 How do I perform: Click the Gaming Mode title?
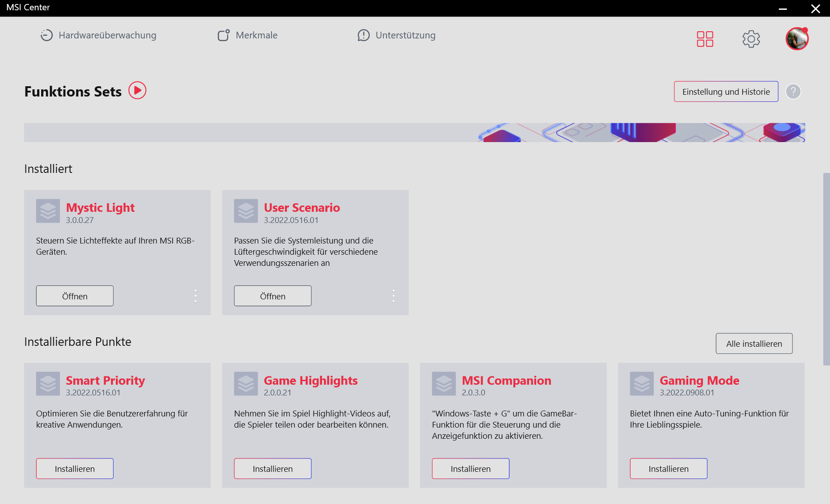(699, 380)
